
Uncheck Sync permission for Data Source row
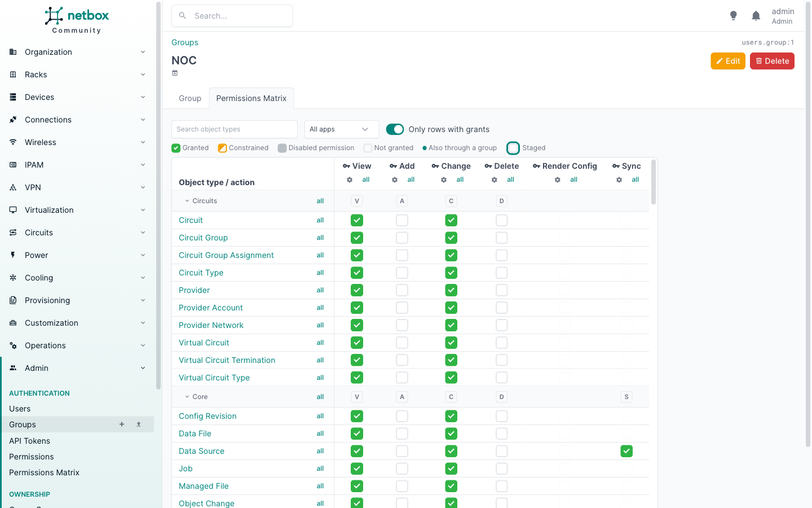(626, 451)
